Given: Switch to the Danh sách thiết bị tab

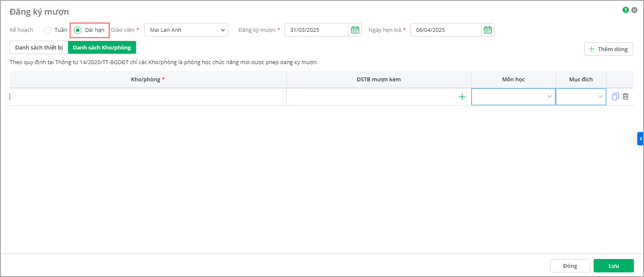Looking at the screenshot, I should click(x=39, y=47).
